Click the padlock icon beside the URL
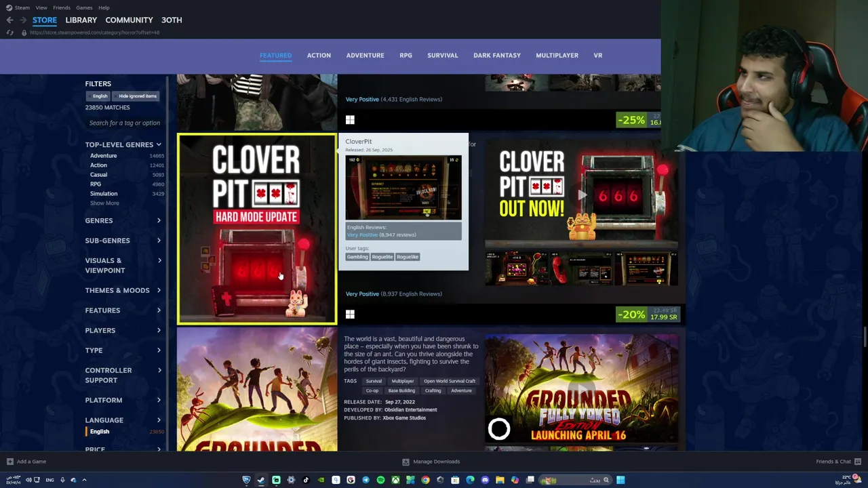 point(24,33)
